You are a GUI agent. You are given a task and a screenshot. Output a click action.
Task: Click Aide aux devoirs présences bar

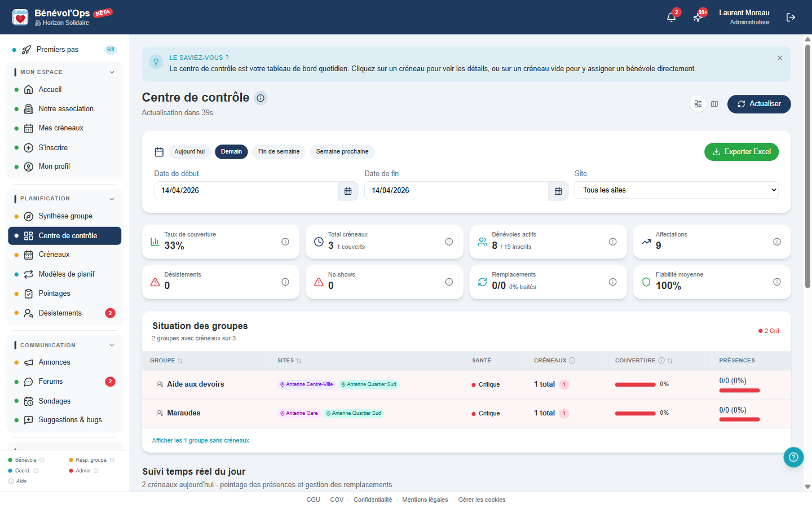[x=740, y=391]
